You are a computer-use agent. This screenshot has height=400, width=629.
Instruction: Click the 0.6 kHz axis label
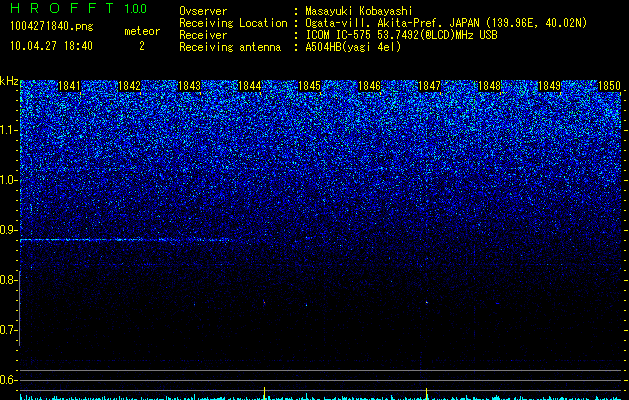click(9, 380)
